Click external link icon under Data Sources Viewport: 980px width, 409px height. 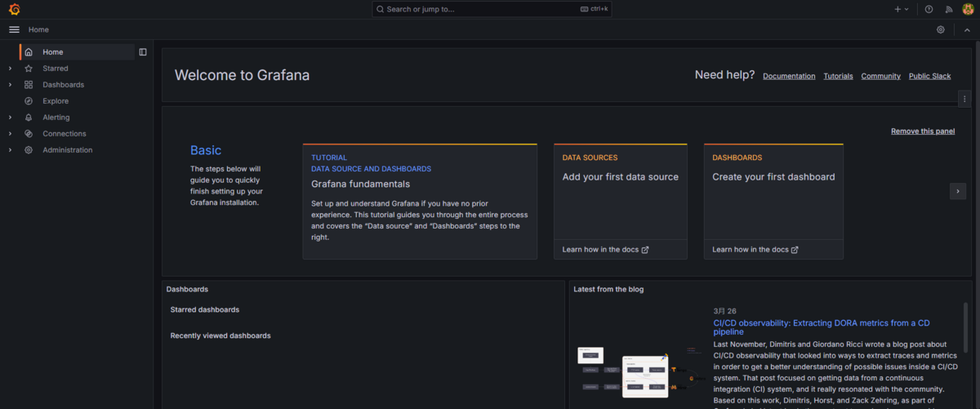point(645,250)
